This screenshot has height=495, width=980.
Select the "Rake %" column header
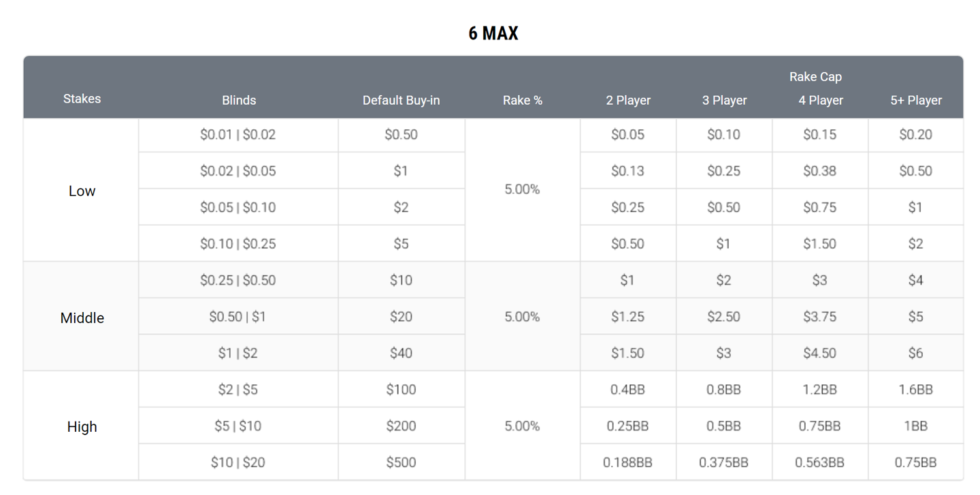523,100
